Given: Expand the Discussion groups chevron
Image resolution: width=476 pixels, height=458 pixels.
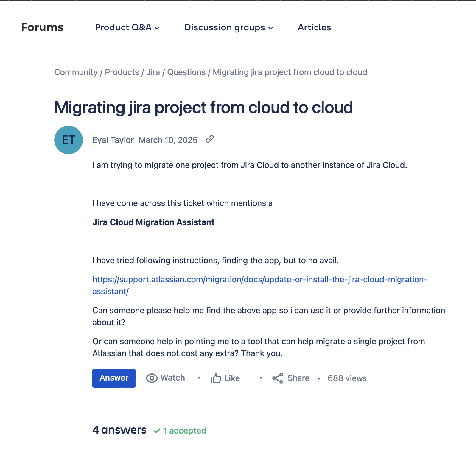Looking at the screenshot, I should tap(271, 28).
